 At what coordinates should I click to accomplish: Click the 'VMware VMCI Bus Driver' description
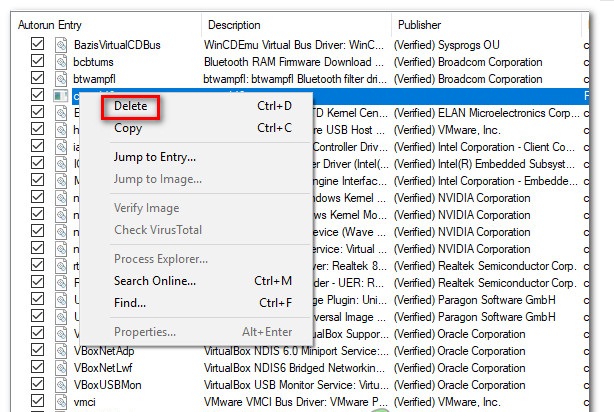(296, 402)
